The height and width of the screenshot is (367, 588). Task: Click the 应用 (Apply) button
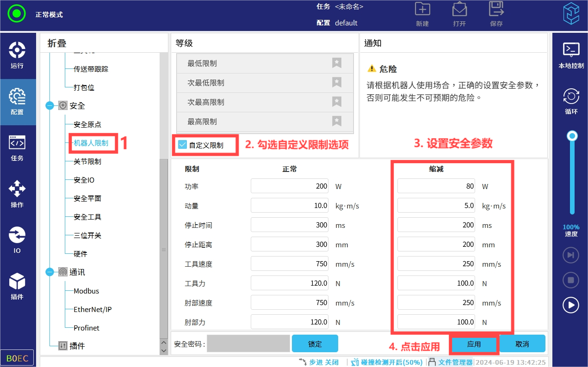click(x=474, y=344)
